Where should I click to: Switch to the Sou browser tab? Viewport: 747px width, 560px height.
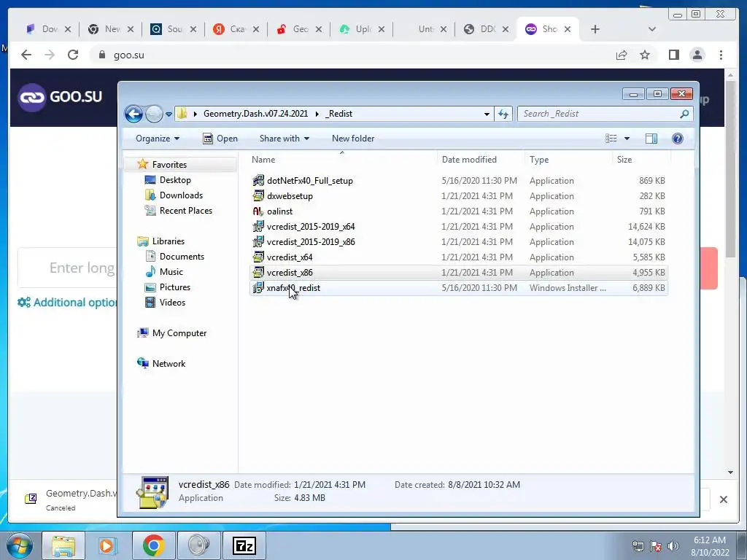coord(174,29)
